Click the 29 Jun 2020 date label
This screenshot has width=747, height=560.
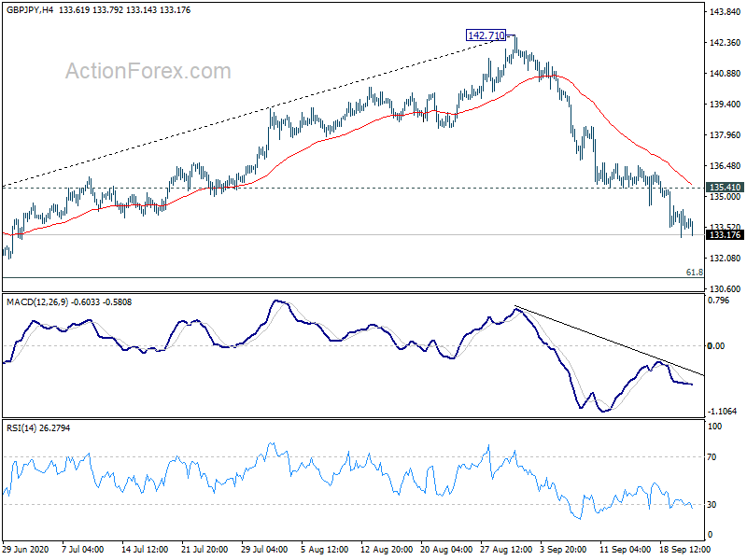(x=25, y=549)
